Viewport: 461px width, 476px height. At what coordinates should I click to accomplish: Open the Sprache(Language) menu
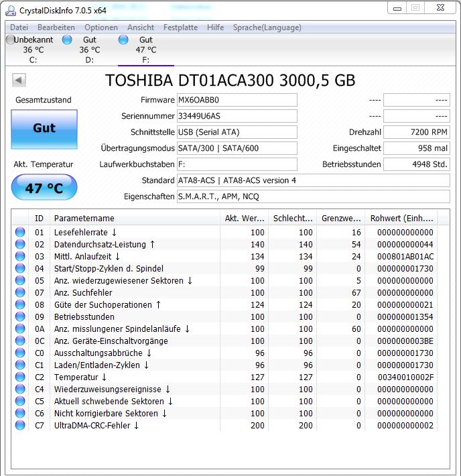point(267,27)
